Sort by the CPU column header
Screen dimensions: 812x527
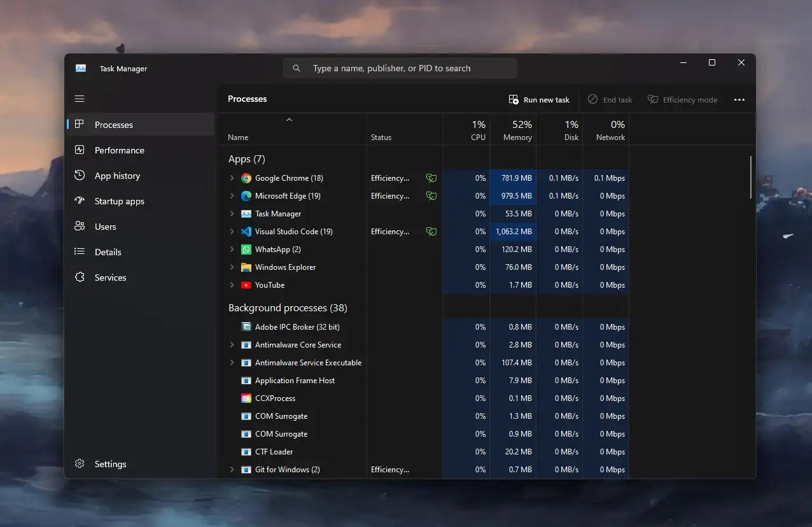[x=466, y=130]
